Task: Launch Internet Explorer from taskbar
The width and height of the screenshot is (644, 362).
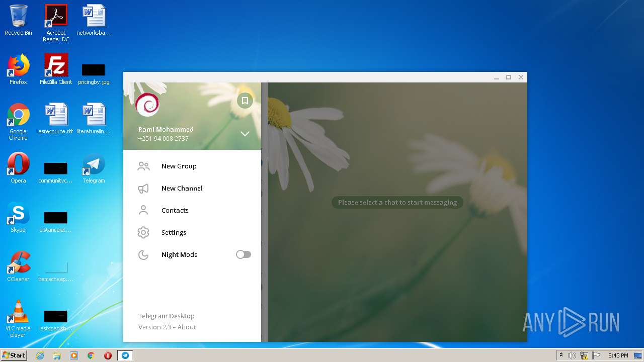Action: (40, 355)
